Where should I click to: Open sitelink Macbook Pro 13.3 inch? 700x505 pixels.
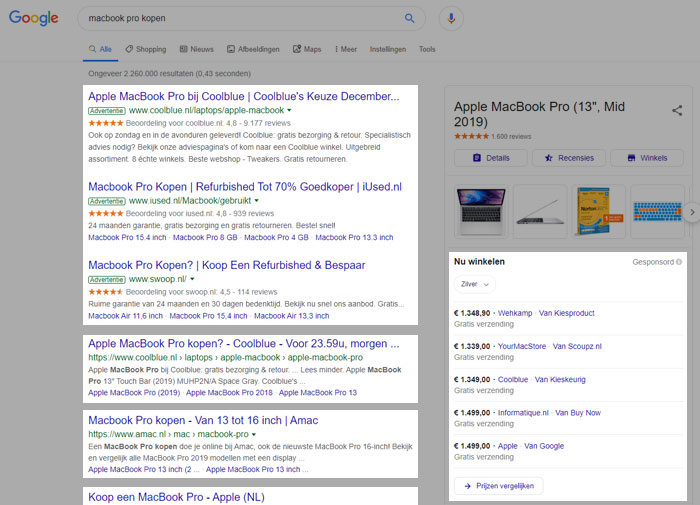click(354, 238)
